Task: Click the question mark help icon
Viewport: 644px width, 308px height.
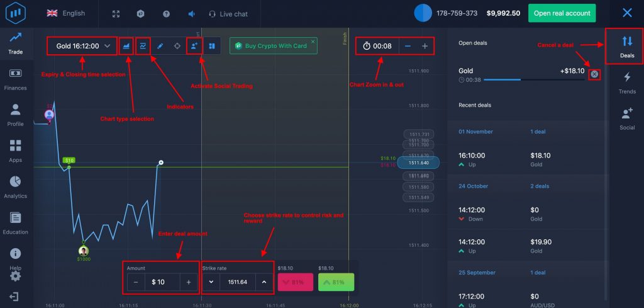Action: [x=166, y=14]
